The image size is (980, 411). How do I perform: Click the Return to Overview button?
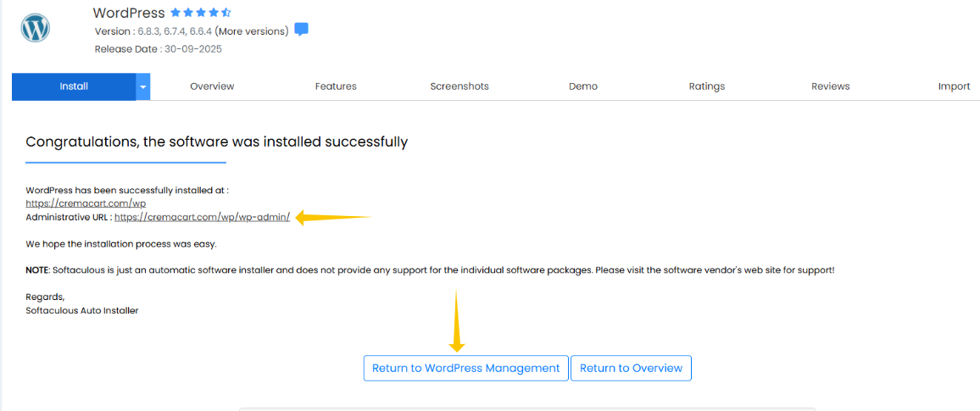[x=631, y=368]
